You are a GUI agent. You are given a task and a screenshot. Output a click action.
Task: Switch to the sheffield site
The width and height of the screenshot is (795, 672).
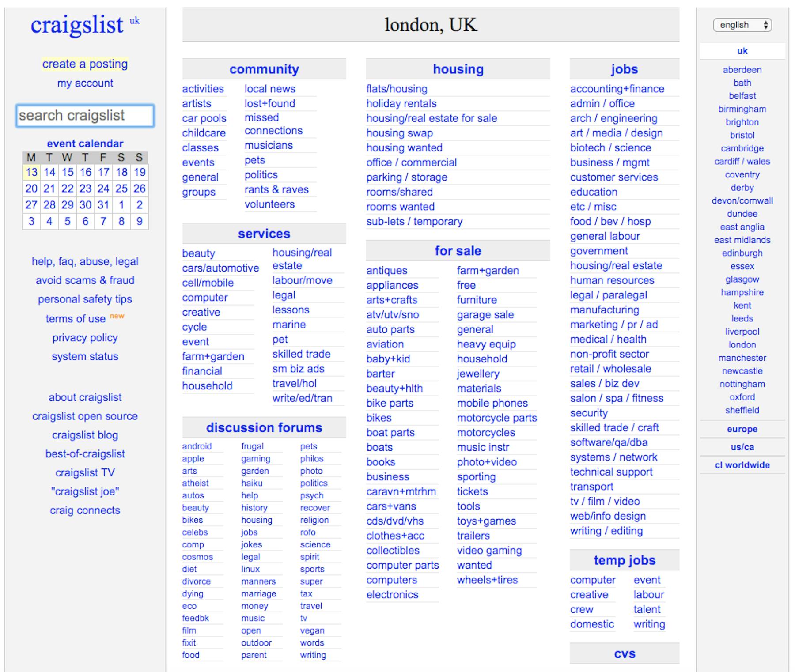click(742, 411)
